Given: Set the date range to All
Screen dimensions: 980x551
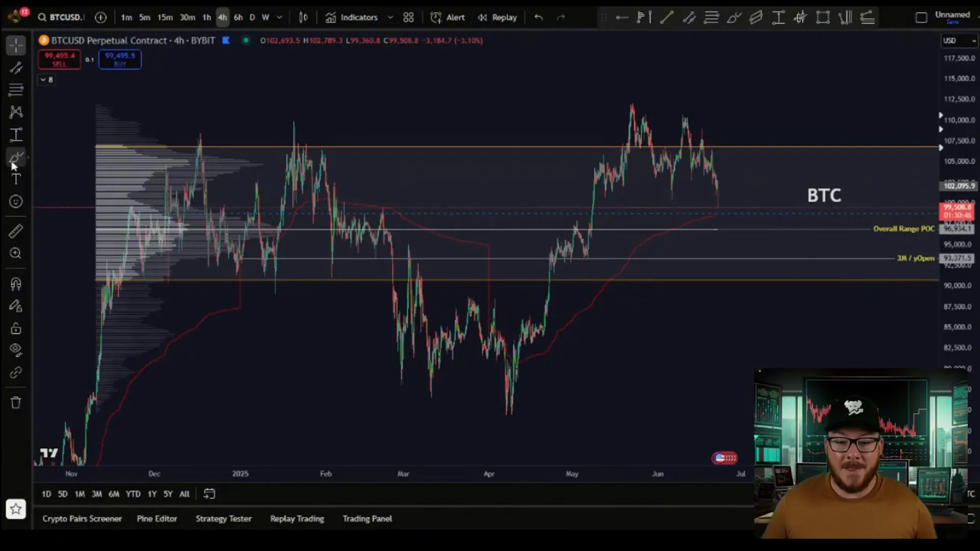Looking at the screenshot, I should 184,494.
